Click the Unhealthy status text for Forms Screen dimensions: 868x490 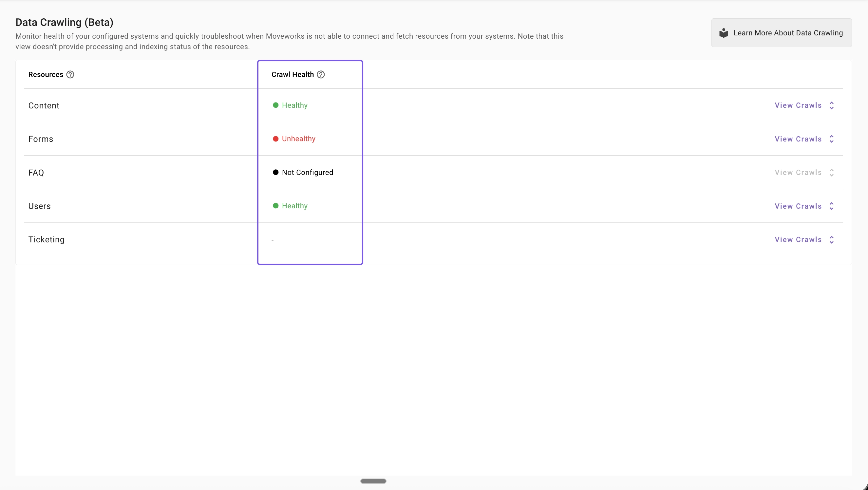(x=298, y=139)
